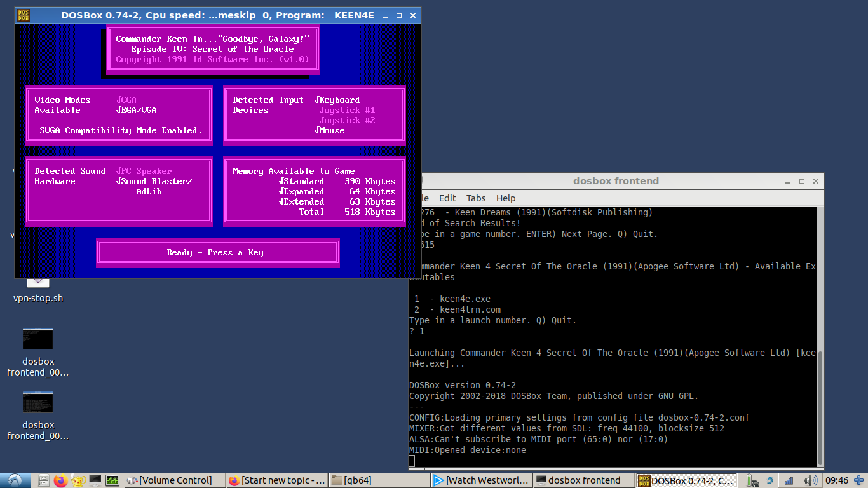Click the '64 Kbytes' expanded memory value
The height and width of the screenshot is (488, 868).
(x=372, y=191)
